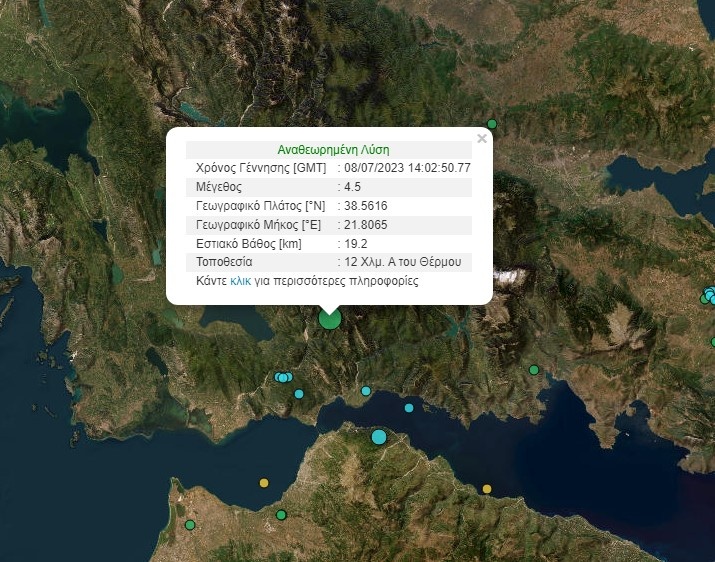Click the magnitude value 4.5
Screen dimensions: 715x562
coord(352,187)
